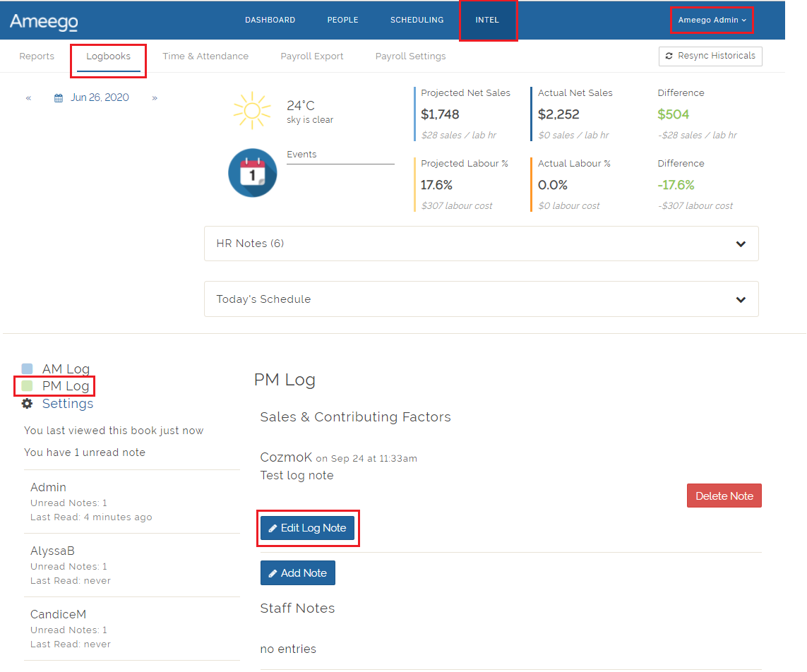Click the blue AM Log color square
The image size is (807, 672).
[28, 368]
